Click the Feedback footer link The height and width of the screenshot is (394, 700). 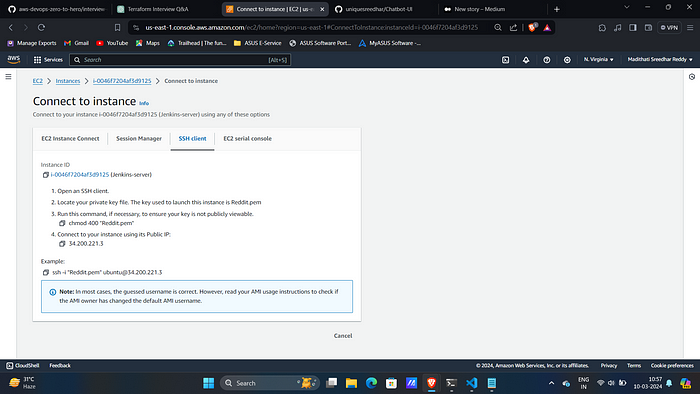[x=60, y=365]
